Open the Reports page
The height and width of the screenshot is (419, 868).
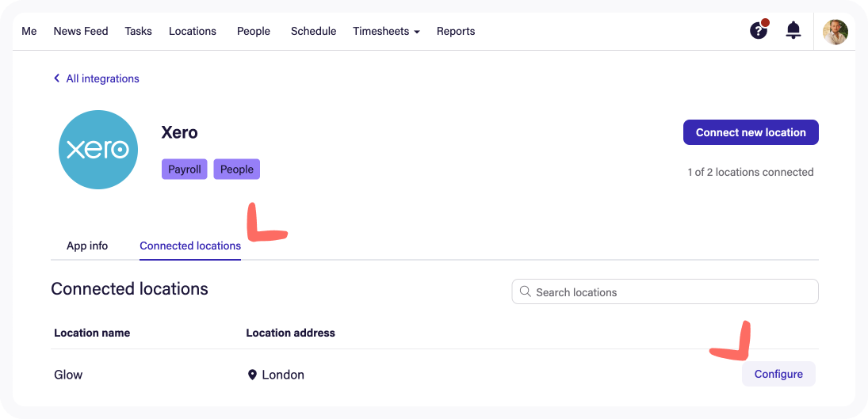click(456, 31)
